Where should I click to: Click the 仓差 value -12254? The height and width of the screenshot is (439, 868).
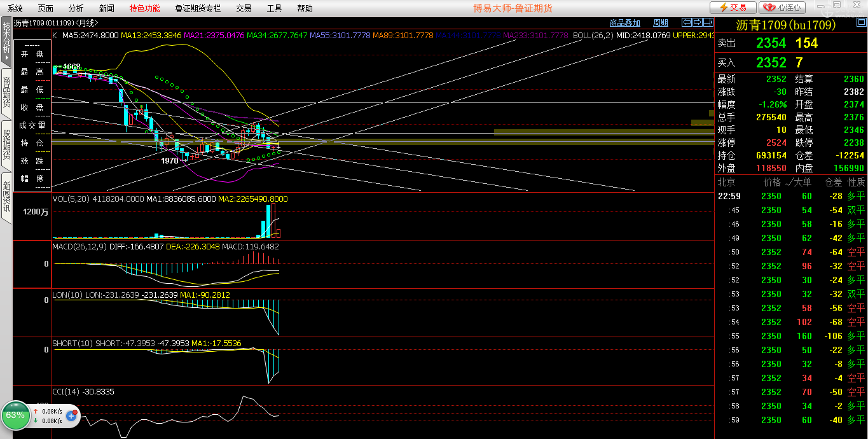850,155
